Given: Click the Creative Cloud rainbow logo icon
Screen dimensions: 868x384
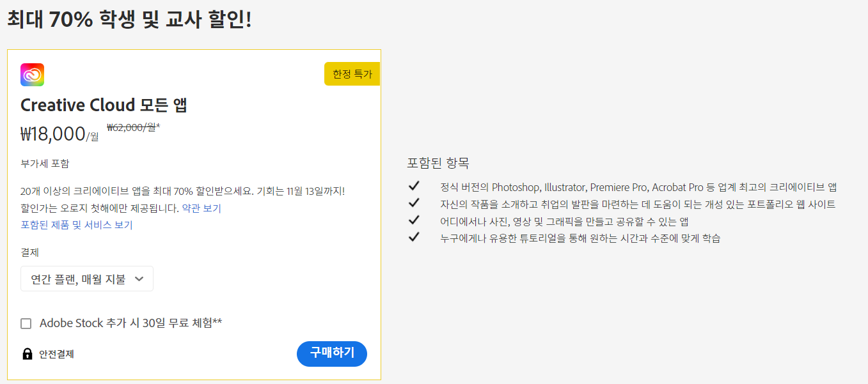Looking at the screenshot, I should [32, 75].
